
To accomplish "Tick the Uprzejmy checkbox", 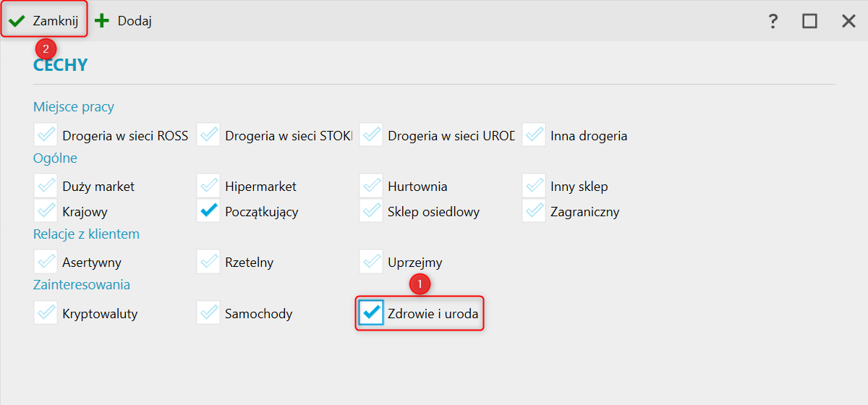I will (x=371, y=262).
